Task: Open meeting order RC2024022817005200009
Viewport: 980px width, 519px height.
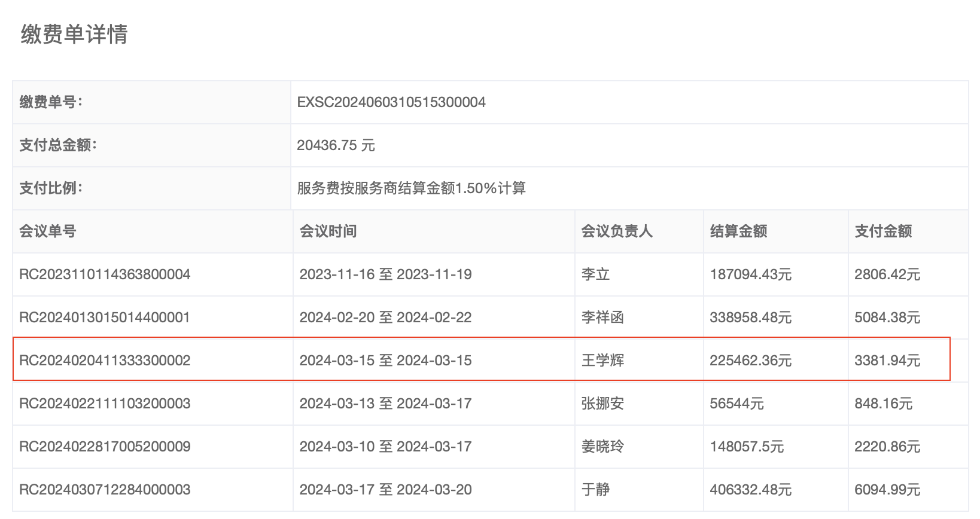Action: click(x=105, y=447)
